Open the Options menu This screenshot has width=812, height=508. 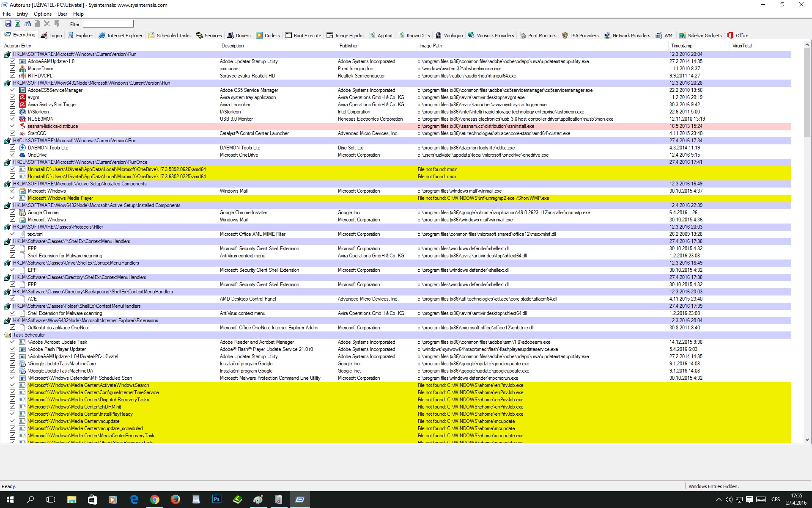[42, 14]
